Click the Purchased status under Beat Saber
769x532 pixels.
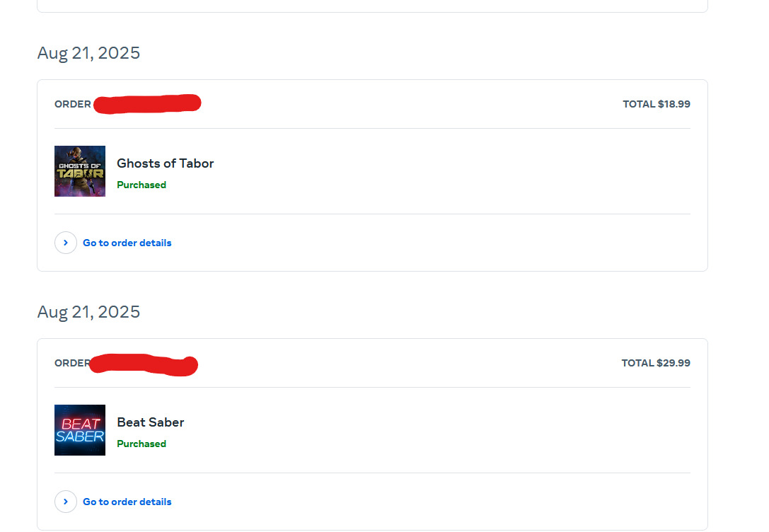pos(141,444)
